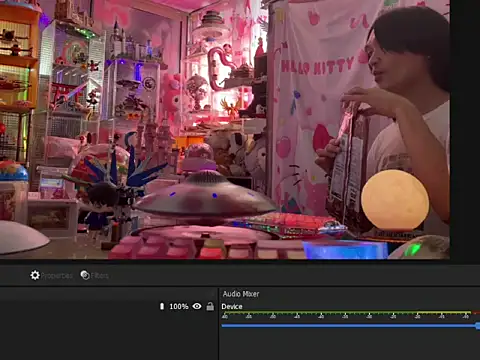Screen dimensions: 480x360
Task: Click the Device audio source label
Action: point(232,307)
